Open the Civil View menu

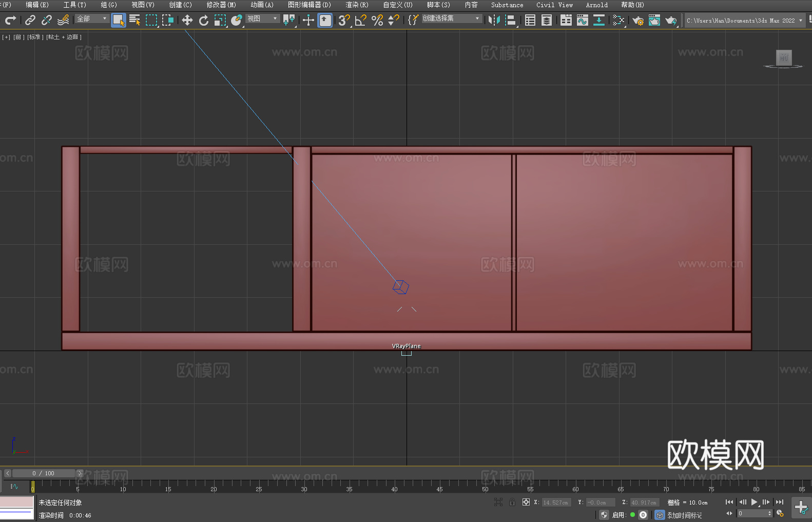pos(554,5)
